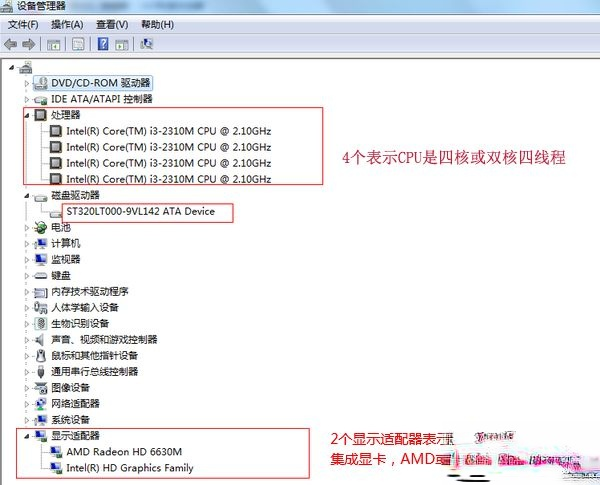Image resolution: width=600 pixels, height=485 pixels.
Task: Select the 内存技术驱动程序 label
Action: click(x=90, y=292)
